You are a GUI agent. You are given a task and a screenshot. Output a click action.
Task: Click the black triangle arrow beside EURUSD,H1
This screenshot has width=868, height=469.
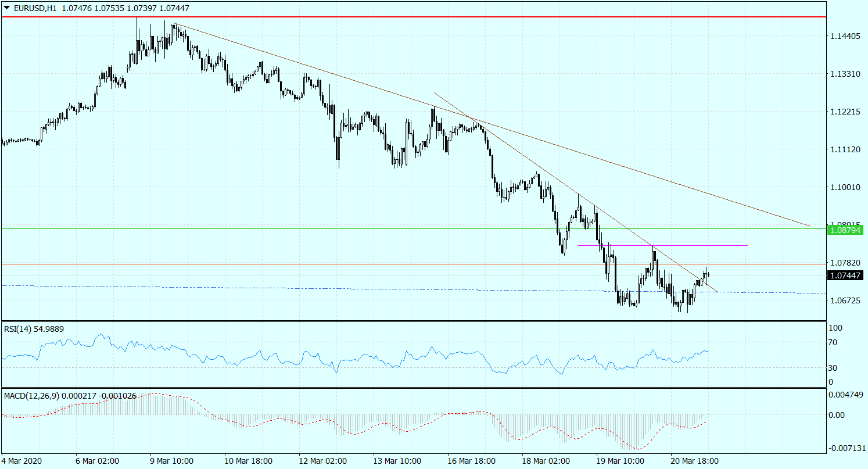(x=6, y=8)
